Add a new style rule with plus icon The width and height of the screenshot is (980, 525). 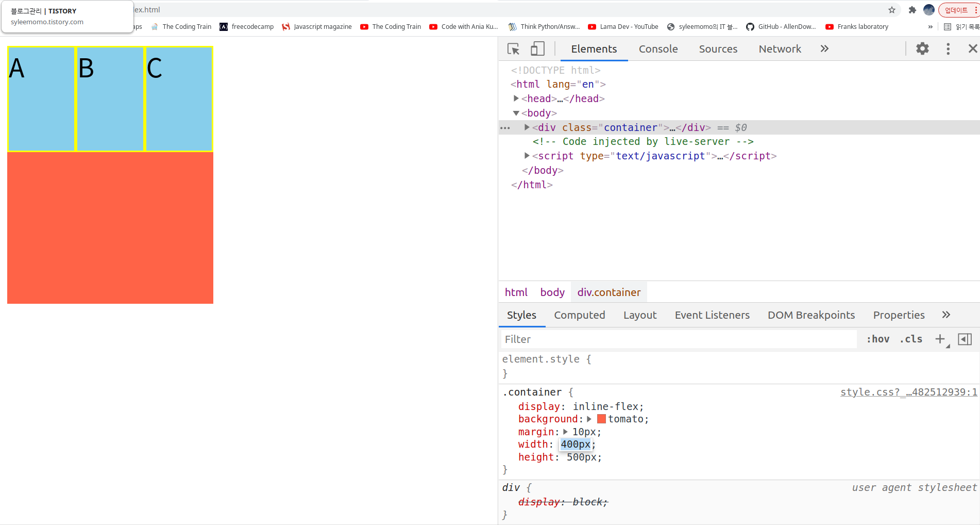click(941, 339)
